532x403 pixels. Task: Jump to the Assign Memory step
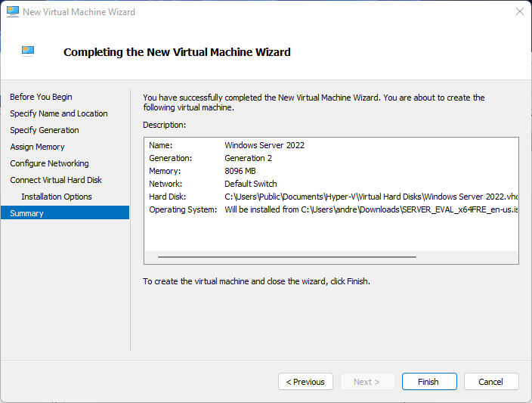pos(37,147)
